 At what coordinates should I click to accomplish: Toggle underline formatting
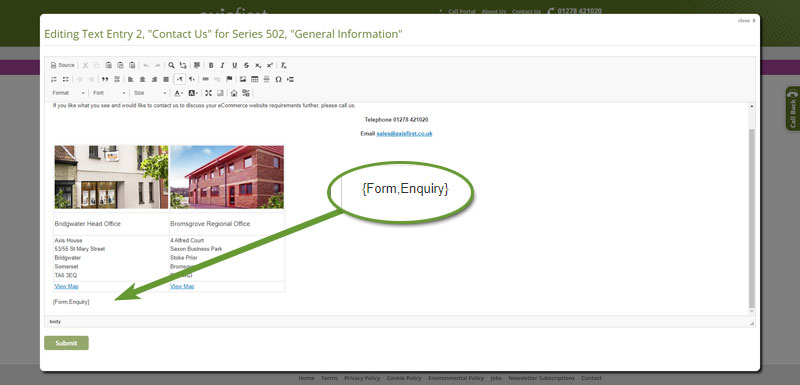click(235, 65)
